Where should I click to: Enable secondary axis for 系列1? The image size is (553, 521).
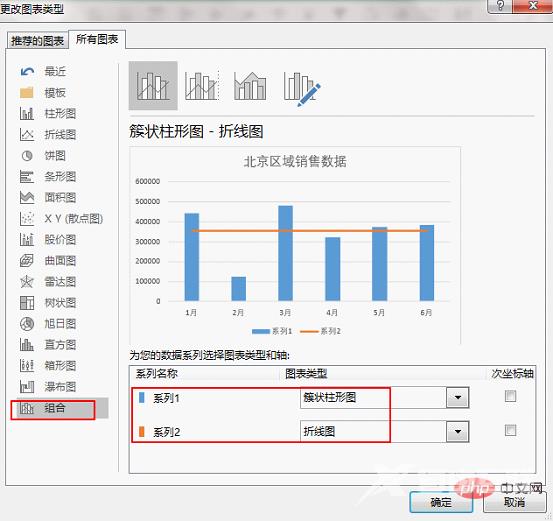pos(510,396)
